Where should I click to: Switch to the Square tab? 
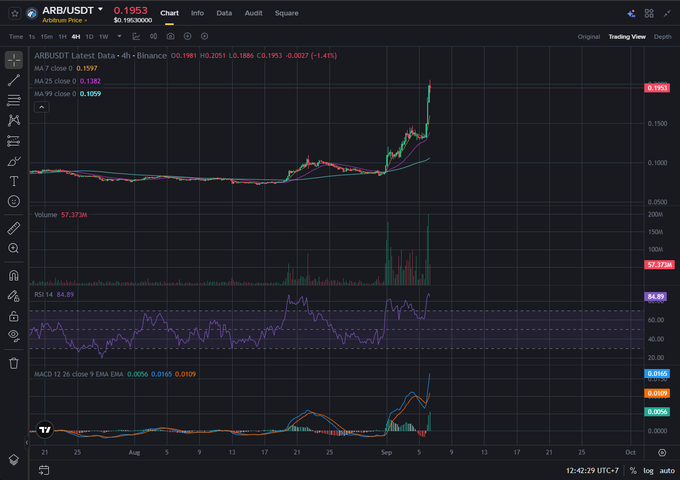click(x=286, y=13)
